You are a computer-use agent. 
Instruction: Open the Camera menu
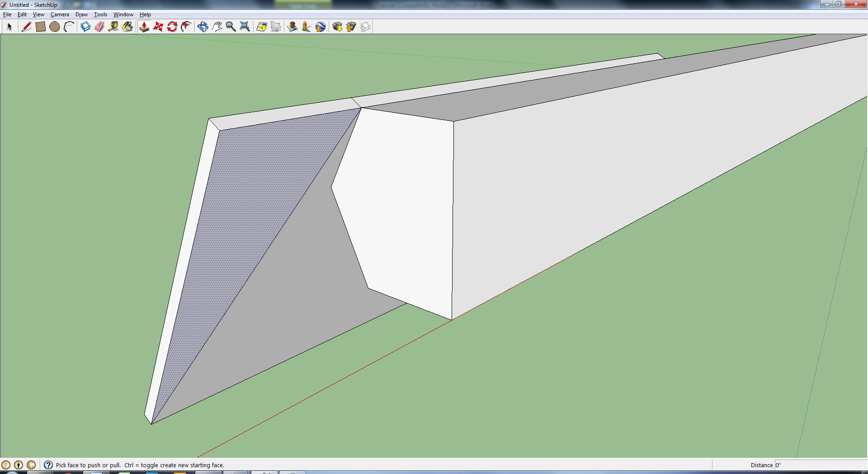pyautogui.click(x=60, y=14)
